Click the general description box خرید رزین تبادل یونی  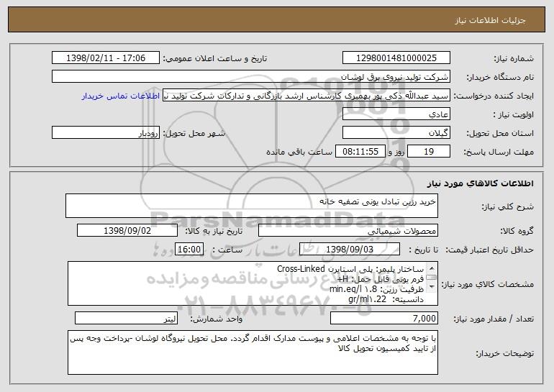click(252, 206)
